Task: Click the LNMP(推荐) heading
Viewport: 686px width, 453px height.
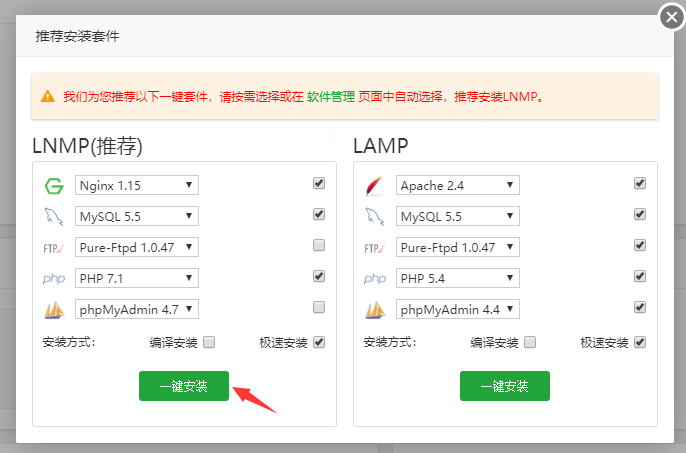Action: click(x=88, y=146)
